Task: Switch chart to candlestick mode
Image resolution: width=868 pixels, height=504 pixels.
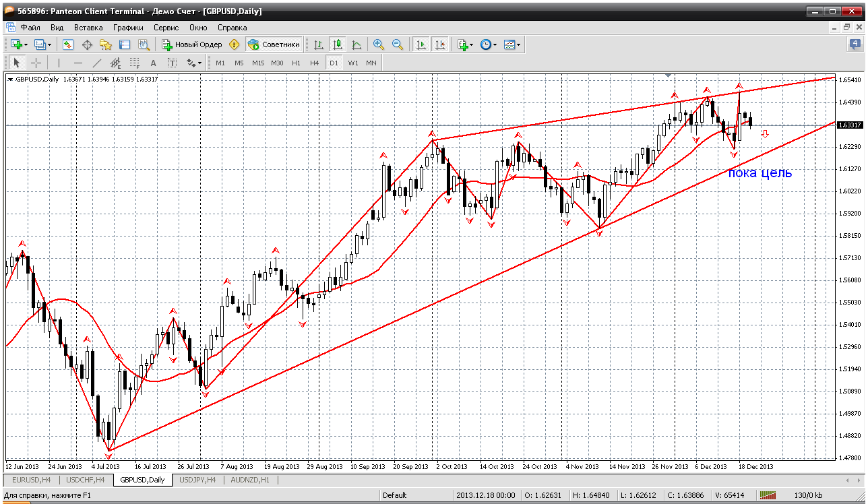Action: coord(338,44)
